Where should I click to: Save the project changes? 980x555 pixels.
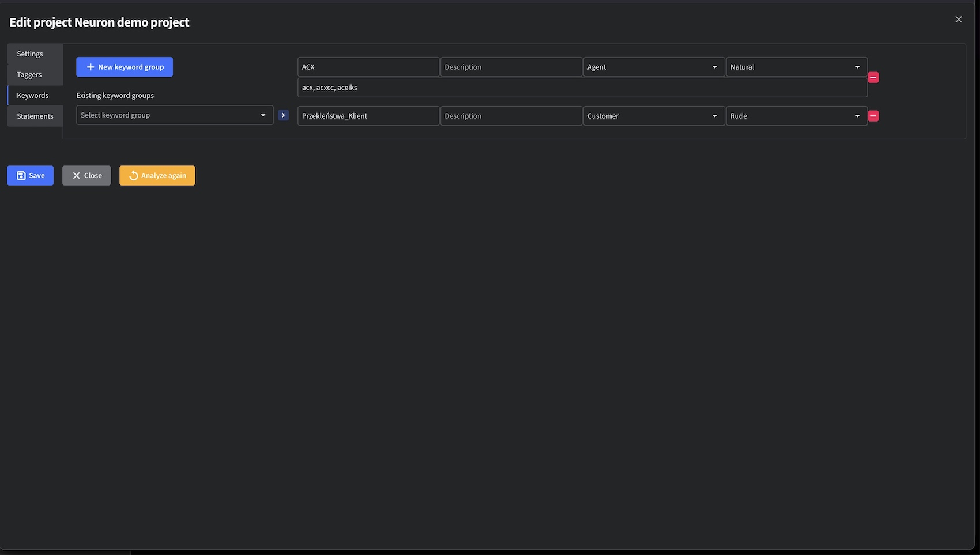31,175
